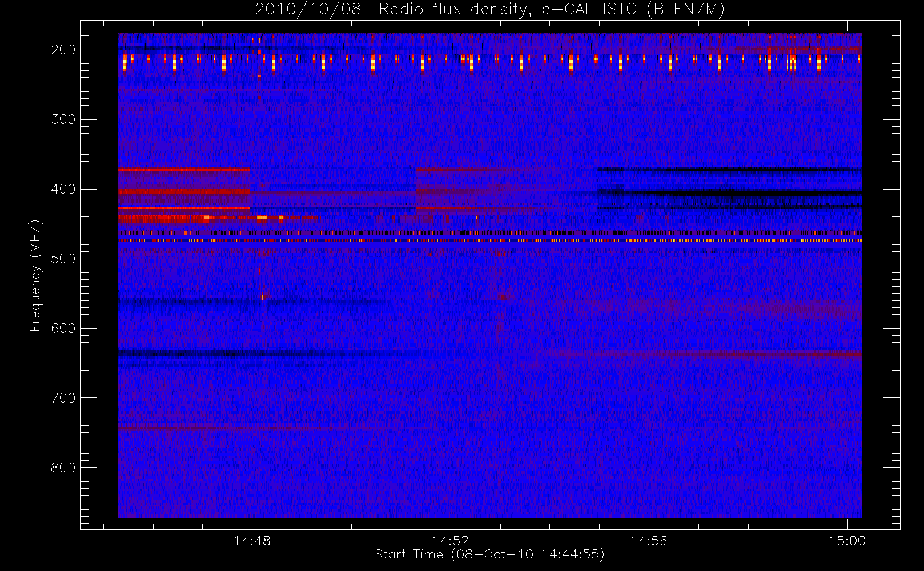
Task: Click the 15:00 time tick label
Action: click(x=847, y=541)
